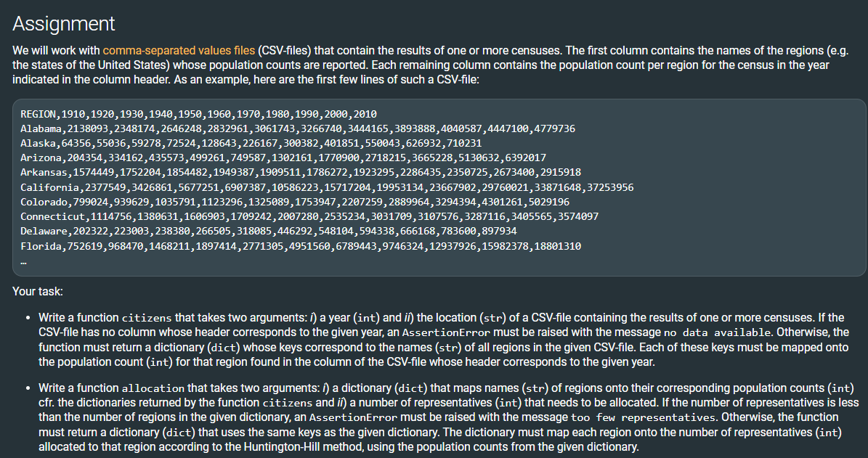Open the comma-separated values files link

point(179,50)
